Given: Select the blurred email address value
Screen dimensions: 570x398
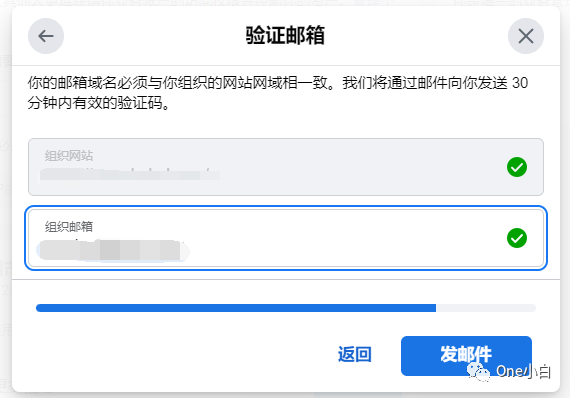Looking at the screenshot, I should [113, 250].
